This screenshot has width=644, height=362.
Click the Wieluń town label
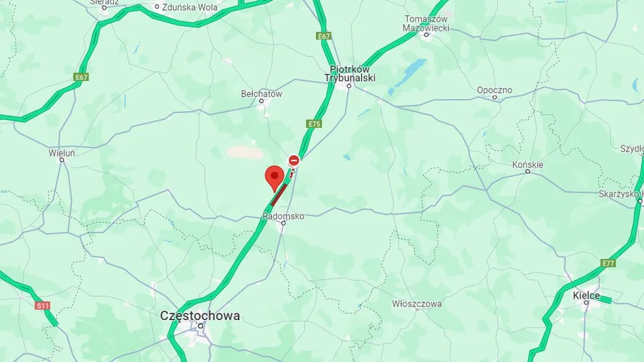click(62, 153)
